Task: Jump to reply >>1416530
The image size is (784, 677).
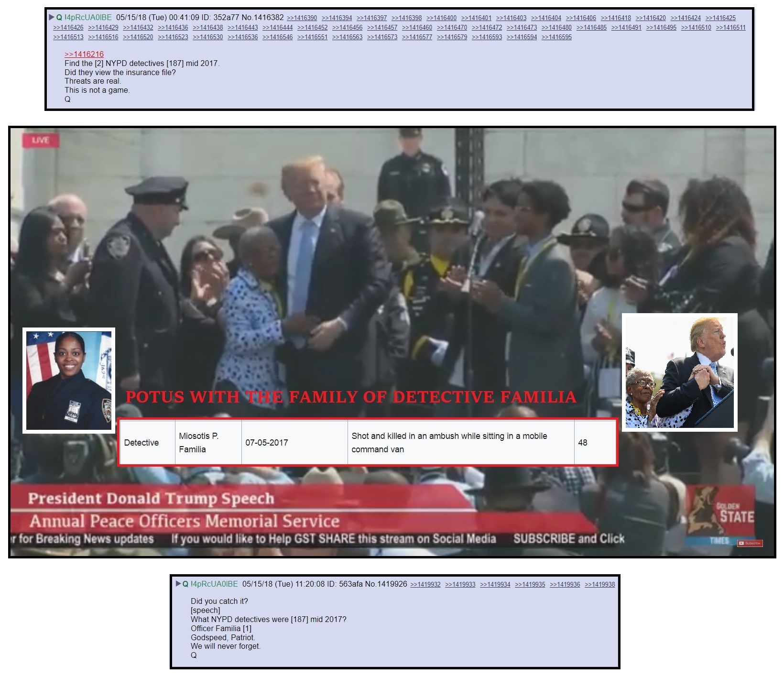Action: (x=208, y=37)
